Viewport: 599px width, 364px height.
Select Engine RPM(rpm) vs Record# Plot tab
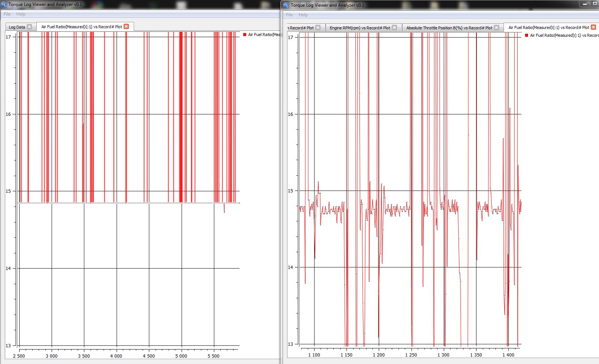tap(359, 28)
